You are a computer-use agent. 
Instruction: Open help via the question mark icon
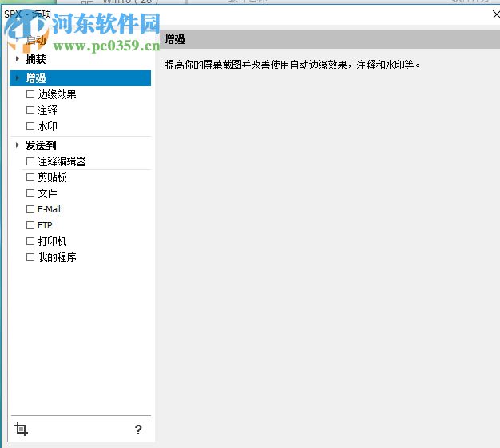tap(138, 430)
